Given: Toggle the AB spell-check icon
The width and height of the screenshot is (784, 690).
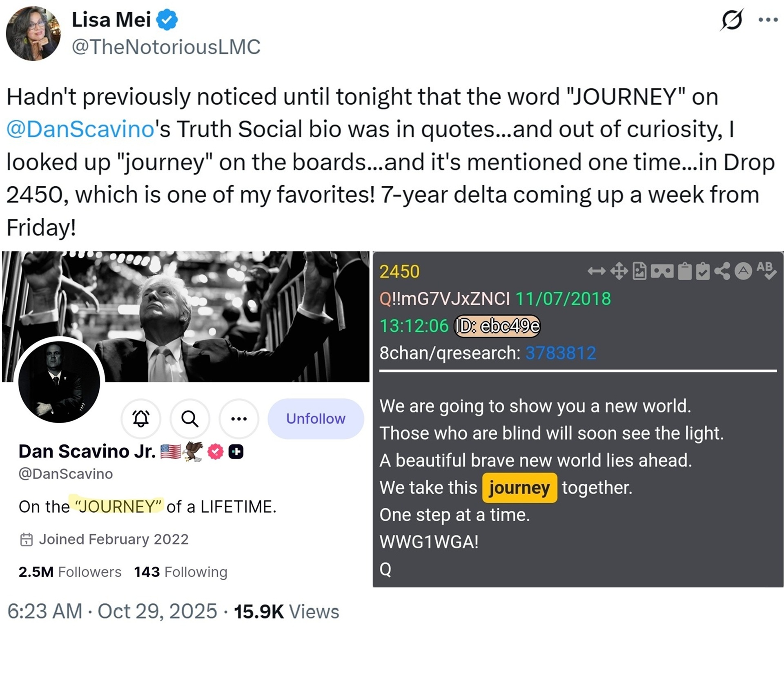Looking at the screenshot, I should tap(766, 270).
